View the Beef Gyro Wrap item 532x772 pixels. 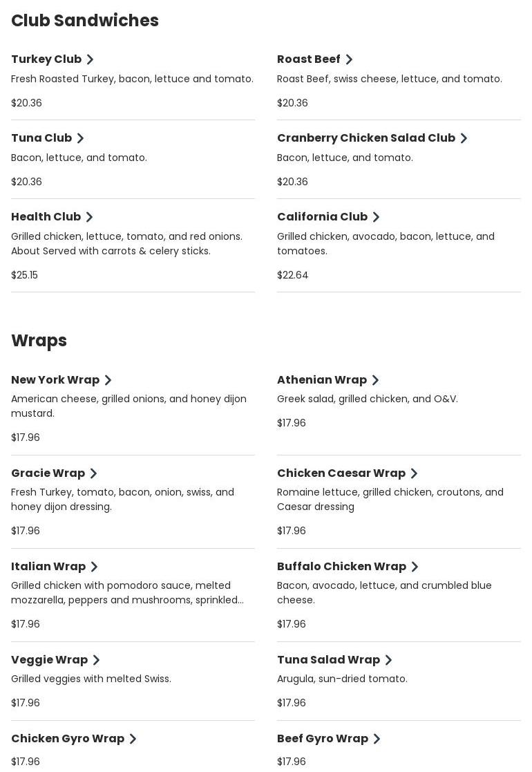pos(323,739)
